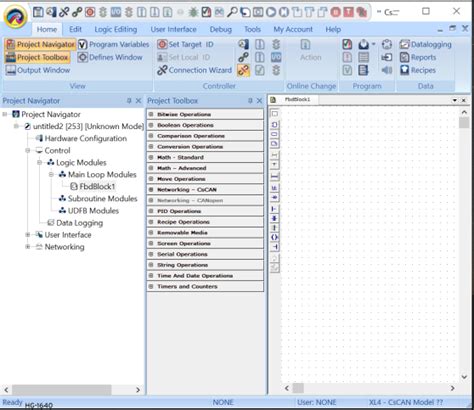Click the braces icon in the editor's vertical toolbar
Screen dimensions: 474x410
[x=274, y=237]
